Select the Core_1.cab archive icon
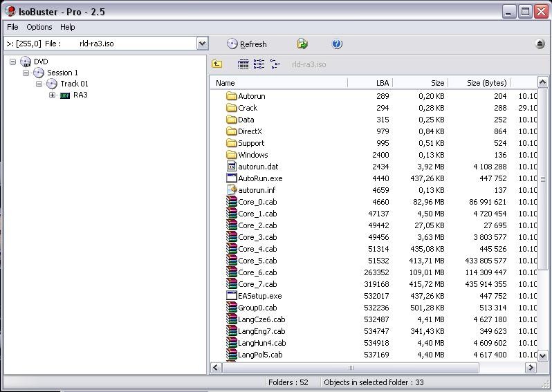This screenshot has height=392, width=552. tap(231, 214)
